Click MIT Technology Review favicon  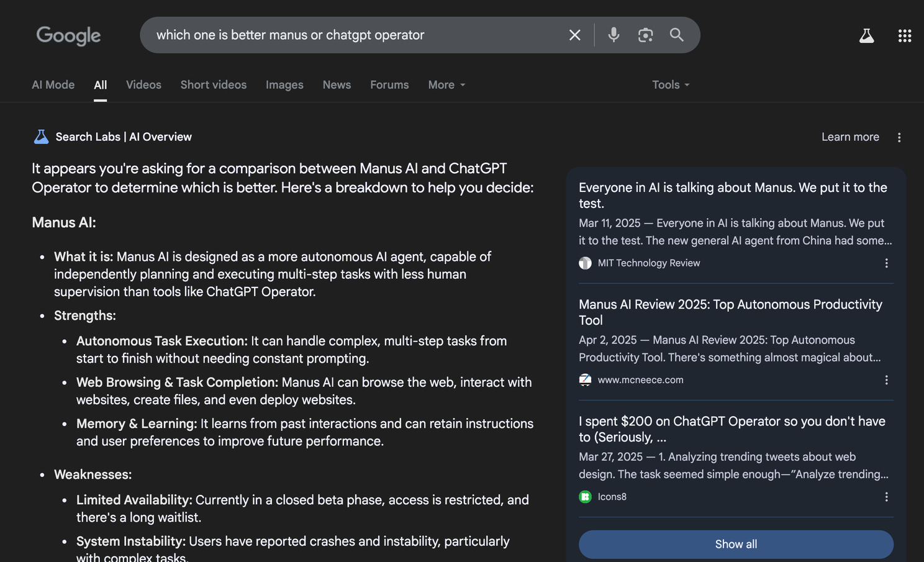(x=585, y=263)
